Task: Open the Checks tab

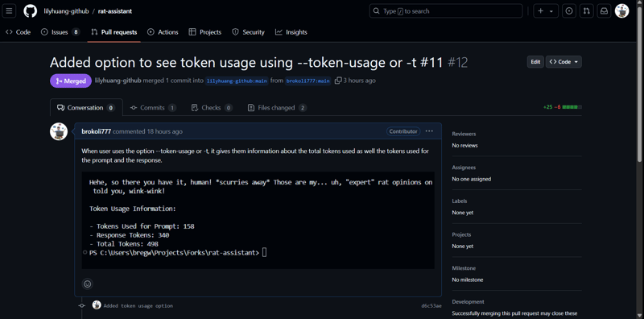Action: tap(212, 108)
